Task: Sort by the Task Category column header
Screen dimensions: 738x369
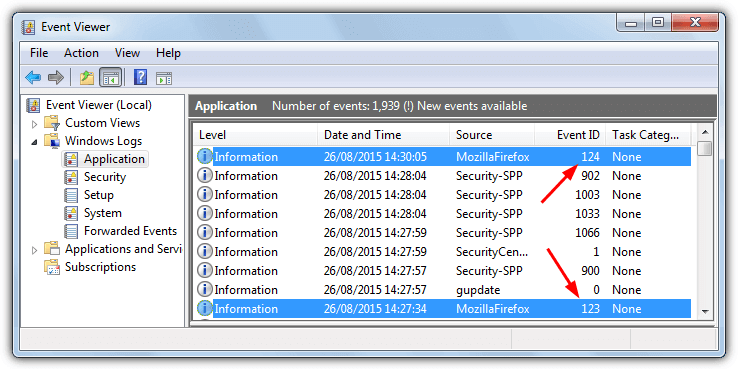Action: coord(648,135)
